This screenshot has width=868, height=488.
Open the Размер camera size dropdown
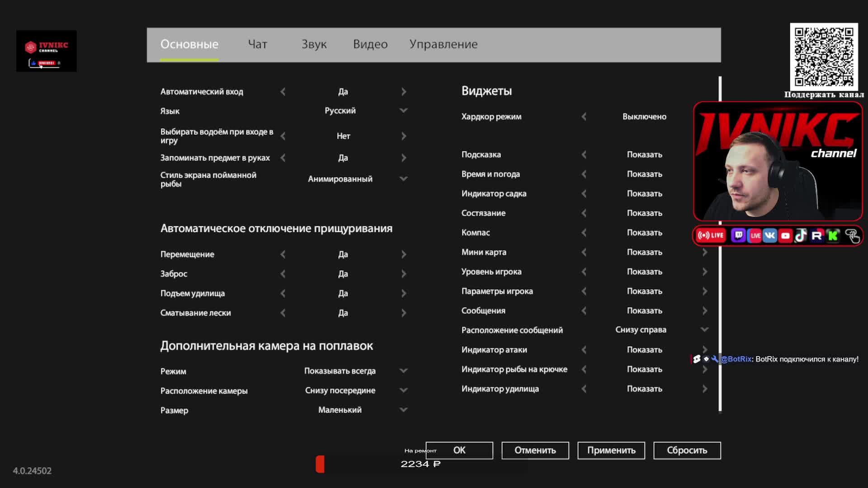[x=404, y=410]
